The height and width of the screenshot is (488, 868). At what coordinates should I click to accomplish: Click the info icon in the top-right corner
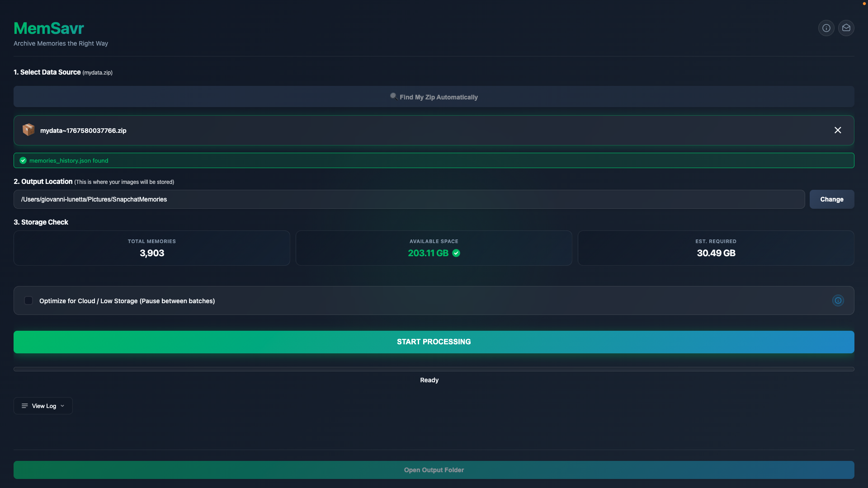tap(826, 28)
